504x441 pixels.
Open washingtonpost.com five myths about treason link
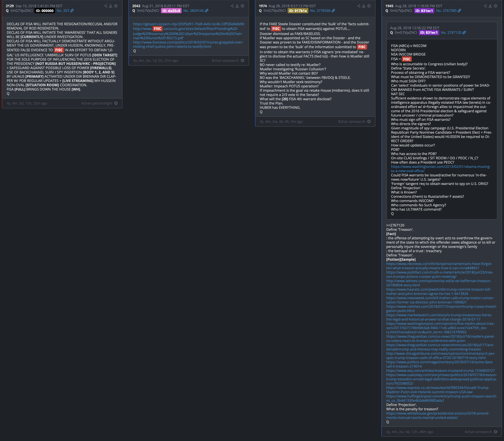(x=440, y=328)
